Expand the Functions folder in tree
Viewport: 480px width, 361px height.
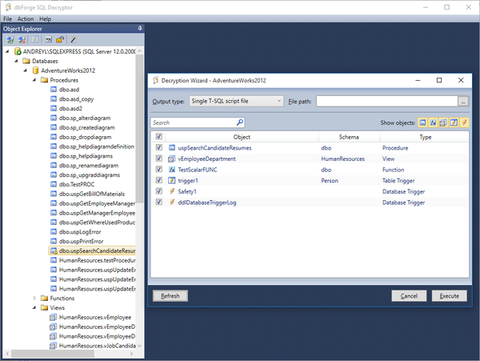(x=34, y=298)
